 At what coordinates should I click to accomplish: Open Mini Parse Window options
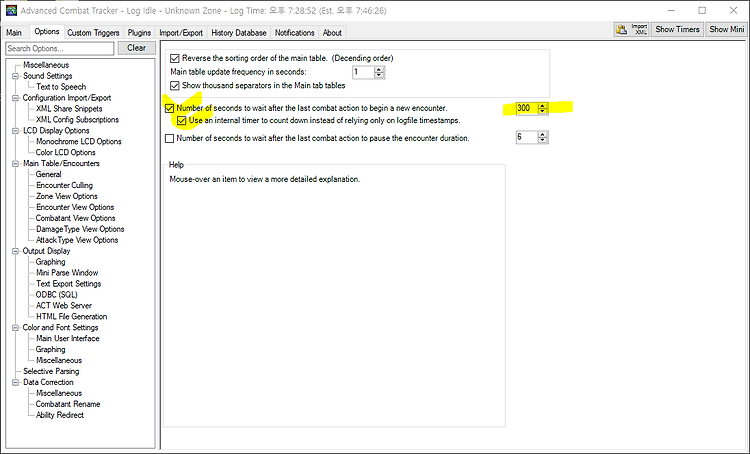tap(67, 273)
